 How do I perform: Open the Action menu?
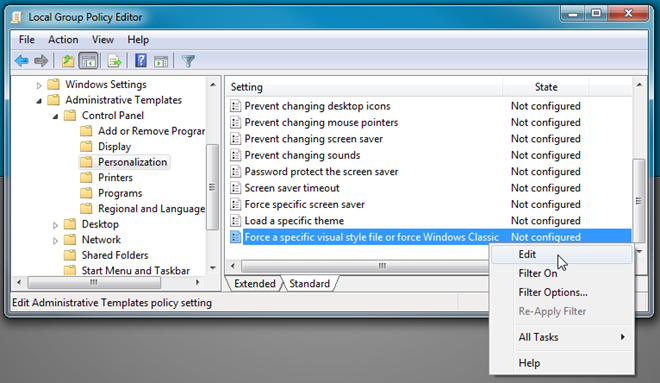tap(63, 40)
